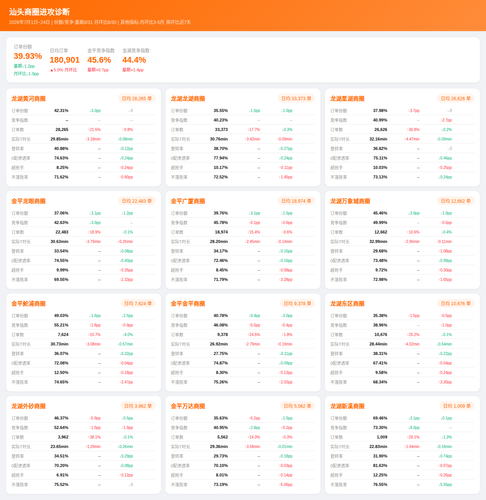The image size is (486, 500).
Task: Open the 龙湖星湖商圈 card title
Action: (347, 99)
